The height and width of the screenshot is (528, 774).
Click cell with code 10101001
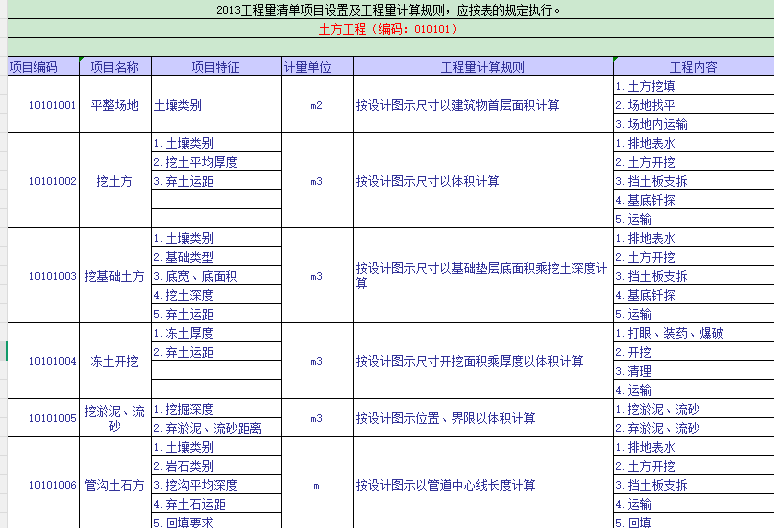coord(43,105)
